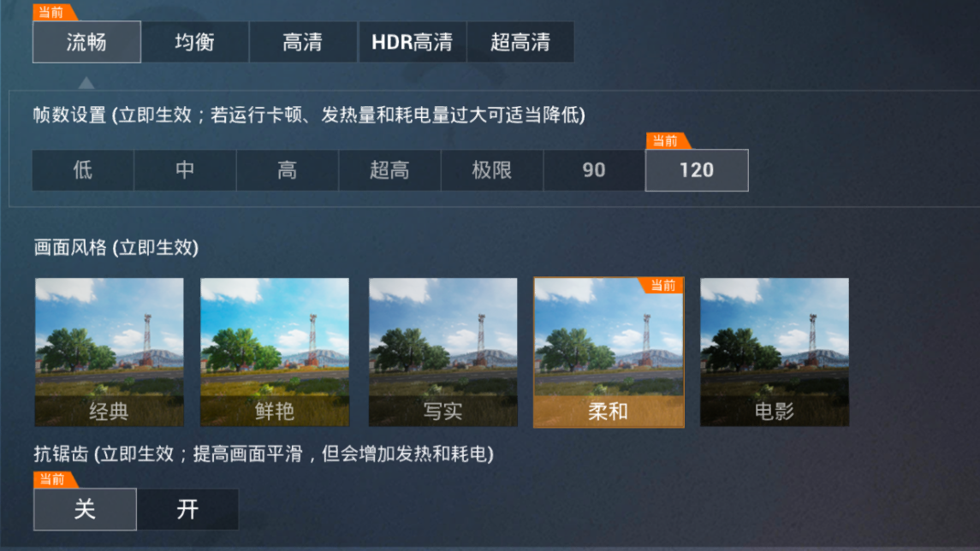Select the 柔和 picture style

[x=609, y=353]
